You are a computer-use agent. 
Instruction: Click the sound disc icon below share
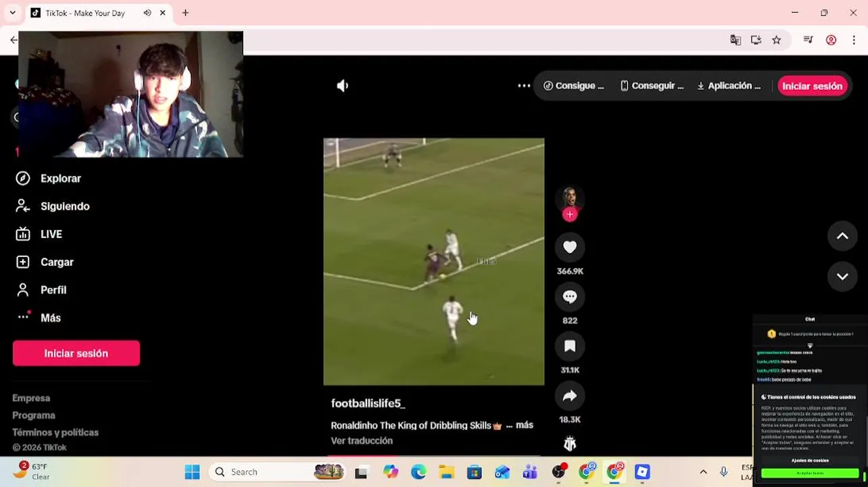pyautogui.click(x=570, y=444)
